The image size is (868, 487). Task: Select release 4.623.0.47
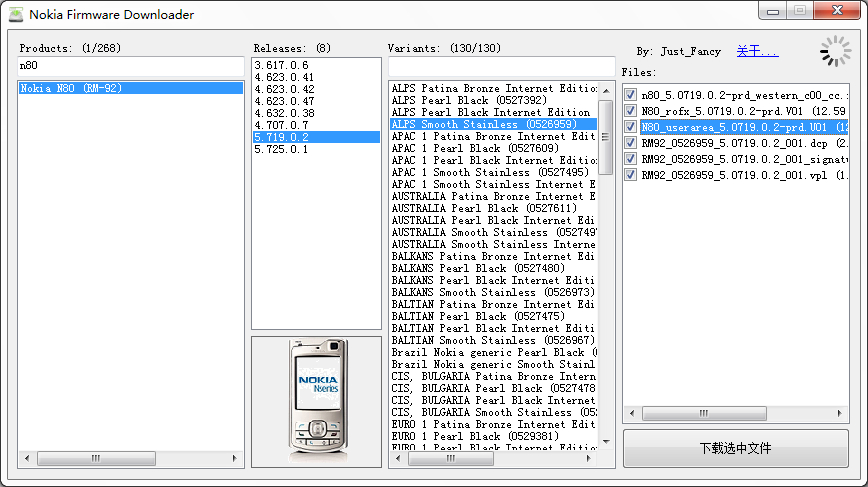(x=316, y=101)
